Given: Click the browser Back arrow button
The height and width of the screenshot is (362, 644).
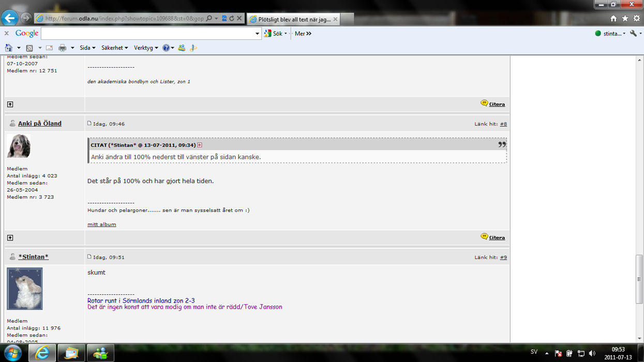Looking at the screenshot, I should [9, 18].
